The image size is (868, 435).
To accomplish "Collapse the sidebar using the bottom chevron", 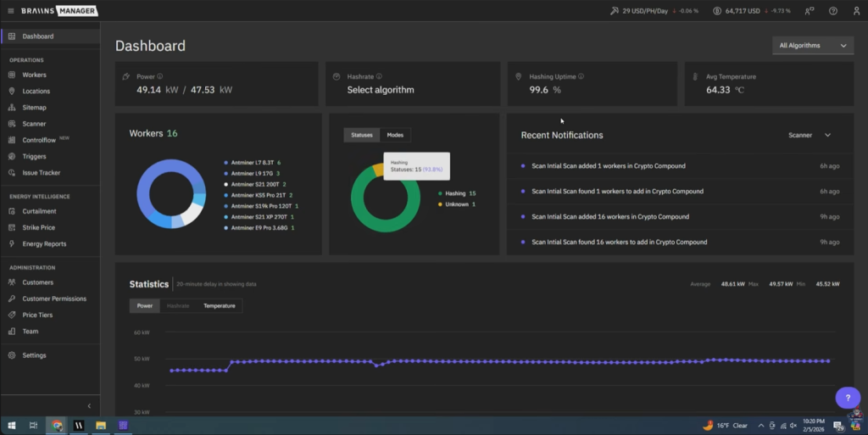I will click(x=89, y=406).
